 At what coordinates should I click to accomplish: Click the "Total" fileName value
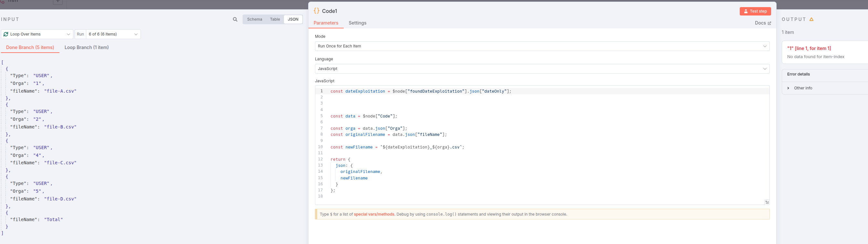pos(54,220)
